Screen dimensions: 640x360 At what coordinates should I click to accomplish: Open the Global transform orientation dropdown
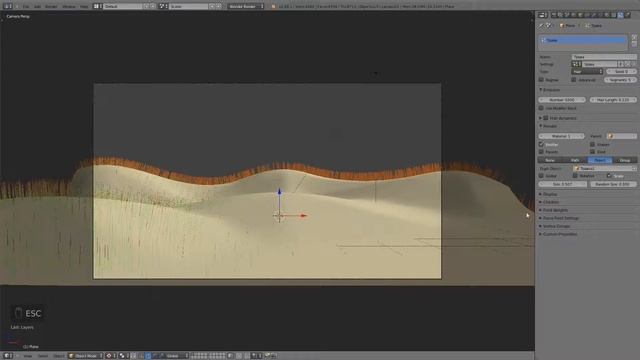177,356
